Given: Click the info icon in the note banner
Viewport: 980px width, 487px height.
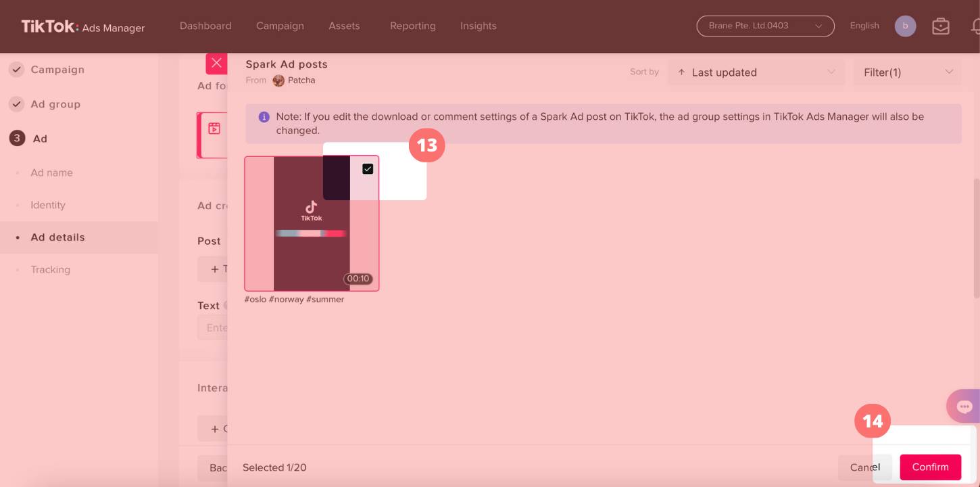Looking at the screenshot, I should point(264,117).
